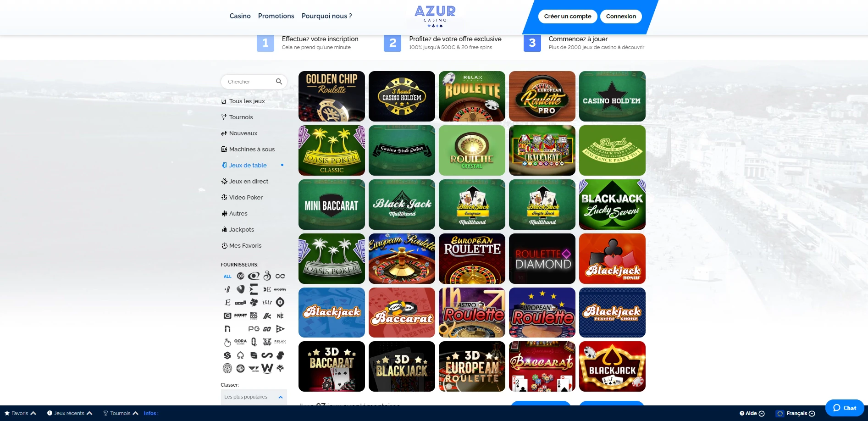The image size is (868, 421).
Task: Filter by the PG provider logo
Action: 254,329
